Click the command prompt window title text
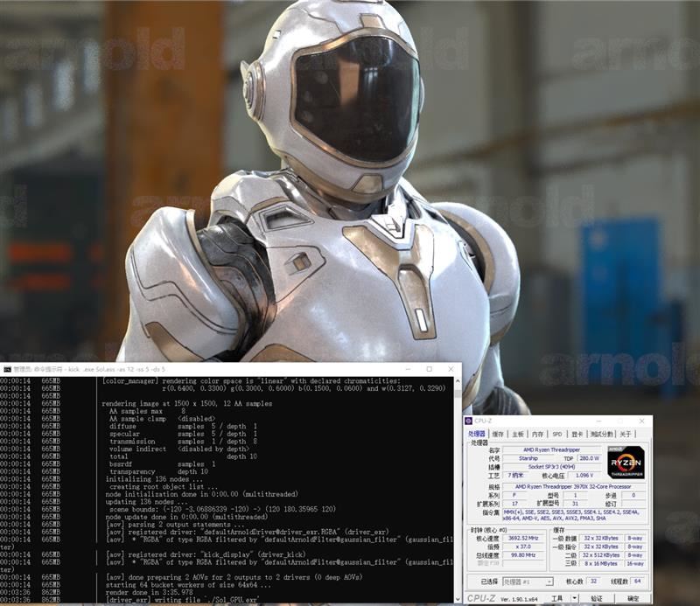The width and height of the screenshot is (700, 606). click(89, 369)
